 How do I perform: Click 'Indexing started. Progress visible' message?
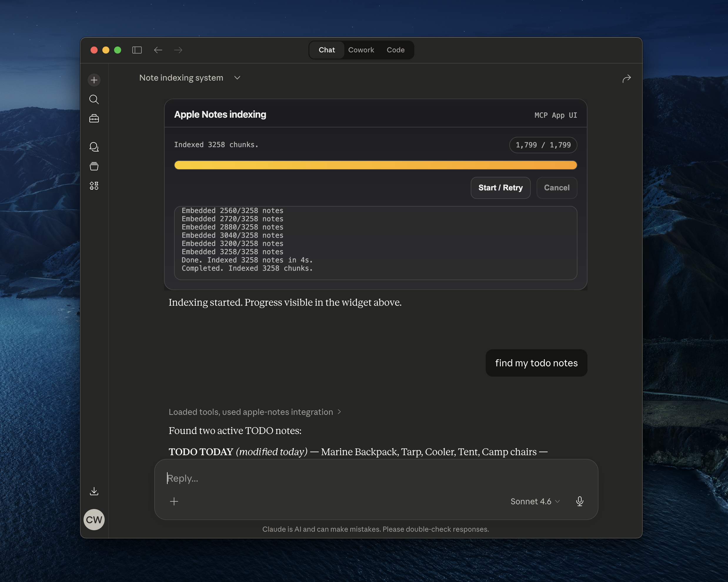coord(285,302)
